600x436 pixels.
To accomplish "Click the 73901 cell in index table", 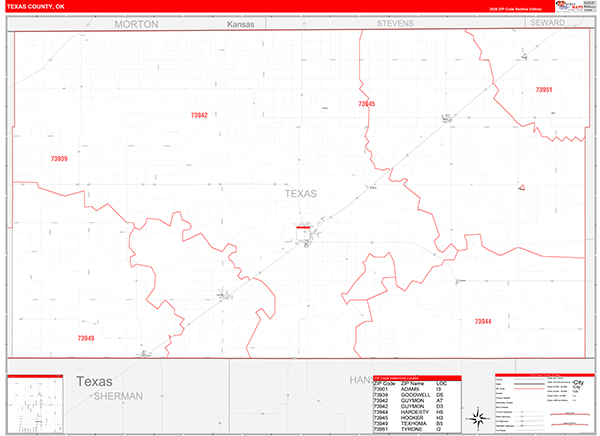I will (380, 389).
